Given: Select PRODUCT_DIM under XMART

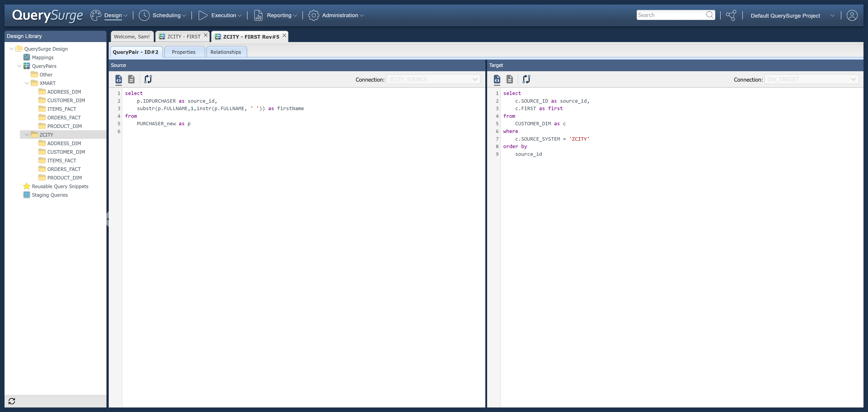Looking at the screenshot, I should pos(64,126).
